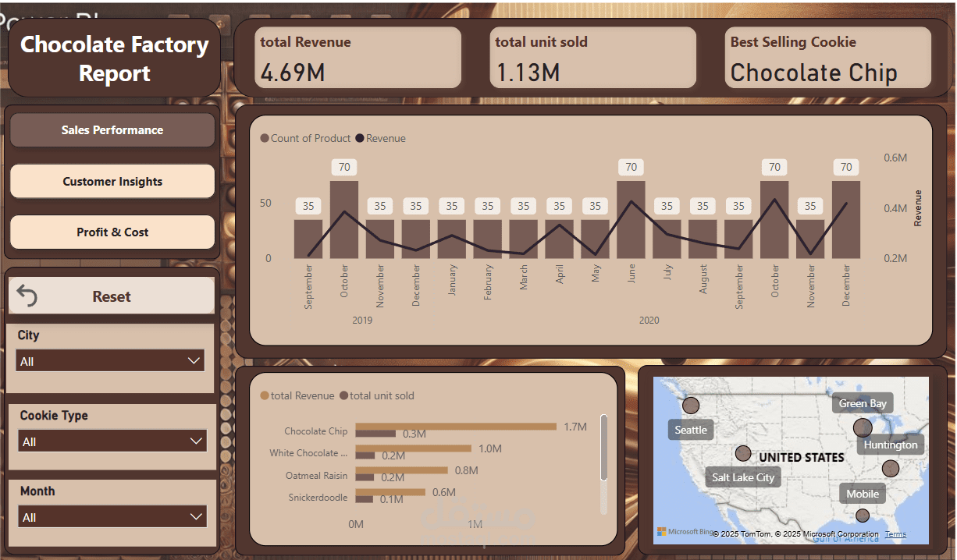Screen dimensions: 957x560
Task: Click the Green Bay bubble on the map
Action: coord(862,427)
